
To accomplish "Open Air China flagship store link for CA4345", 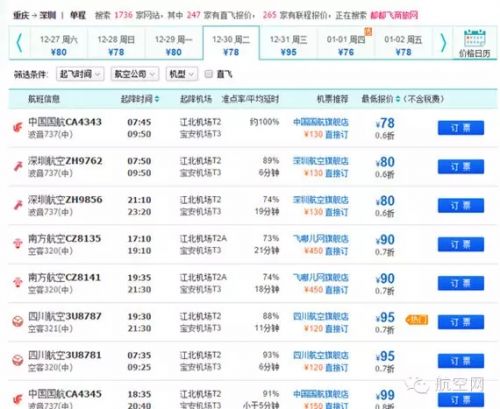I will click(321, 394).
